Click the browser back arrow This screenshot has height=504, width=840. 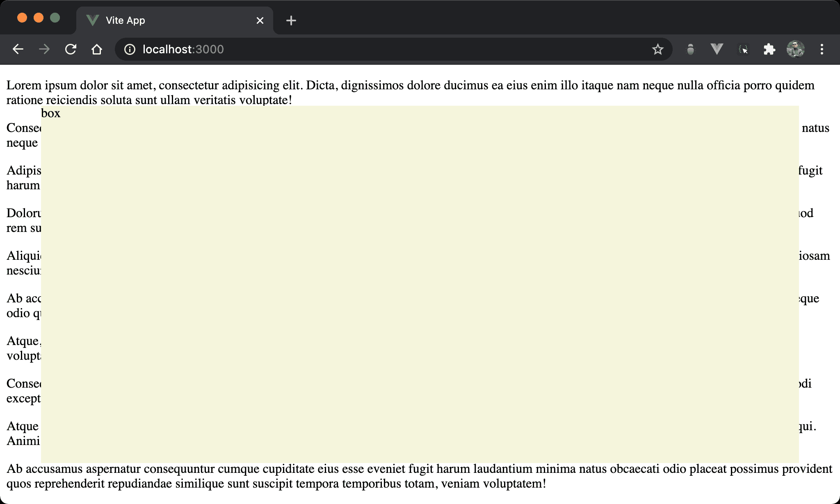(x=18, y=50)
